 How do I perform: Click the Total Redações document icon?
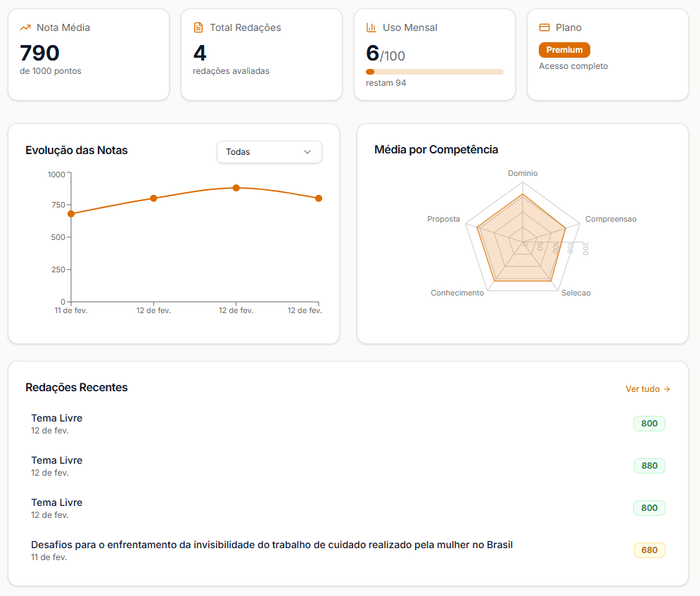coord(199,27)
